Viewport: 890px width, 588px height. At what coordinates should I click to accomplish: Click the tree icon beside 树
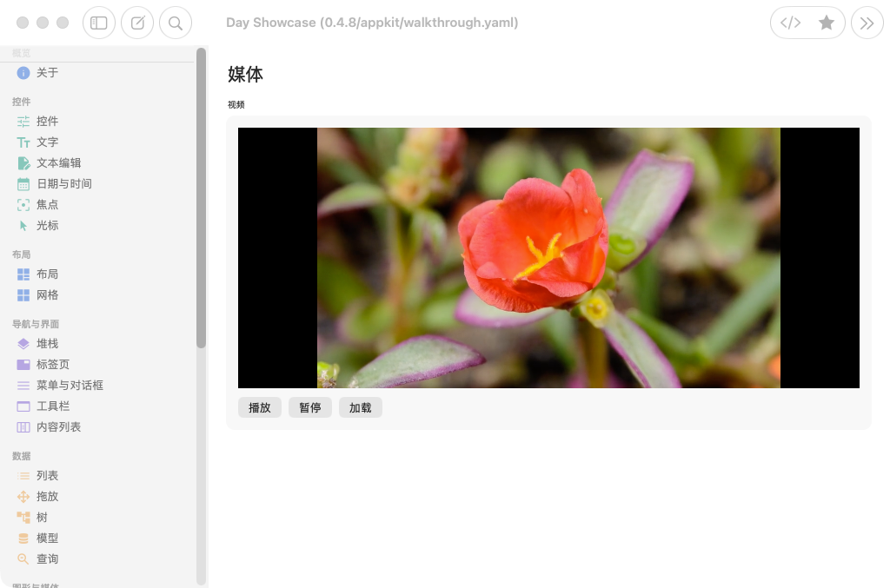coord(23,517)
